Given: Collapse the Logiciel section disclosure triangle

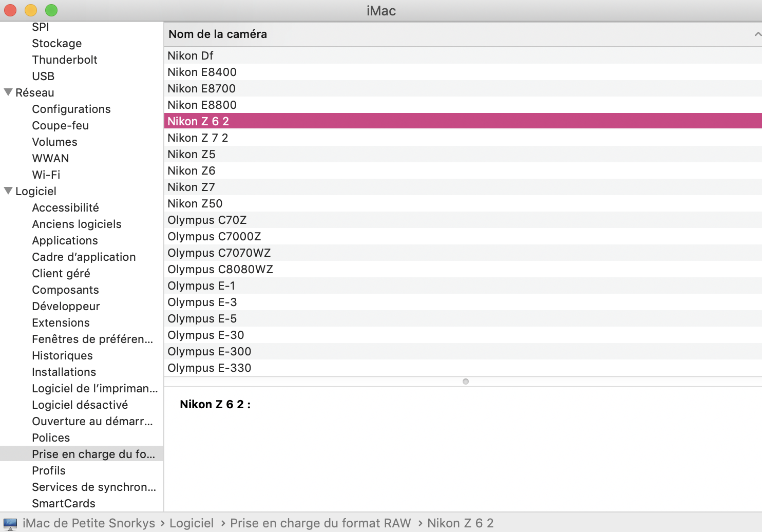Looking at the screenshot, I should point(8,191).
